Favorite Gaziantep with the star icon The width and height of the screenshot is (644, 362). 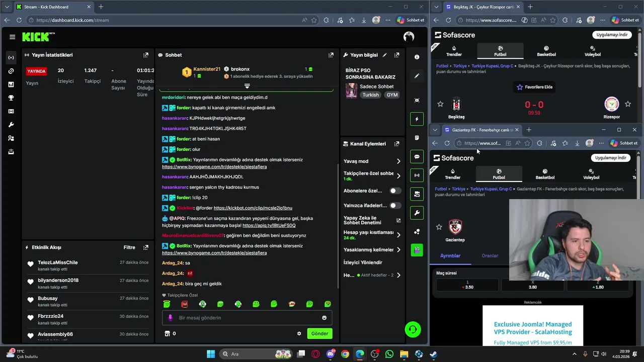[x=439, y=227]
